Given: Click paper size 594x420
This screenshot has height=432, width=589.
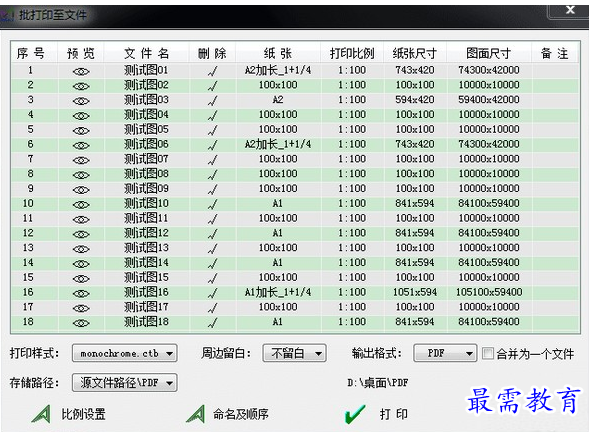Looking at the screenshot, I should click(x=415, y=100).
